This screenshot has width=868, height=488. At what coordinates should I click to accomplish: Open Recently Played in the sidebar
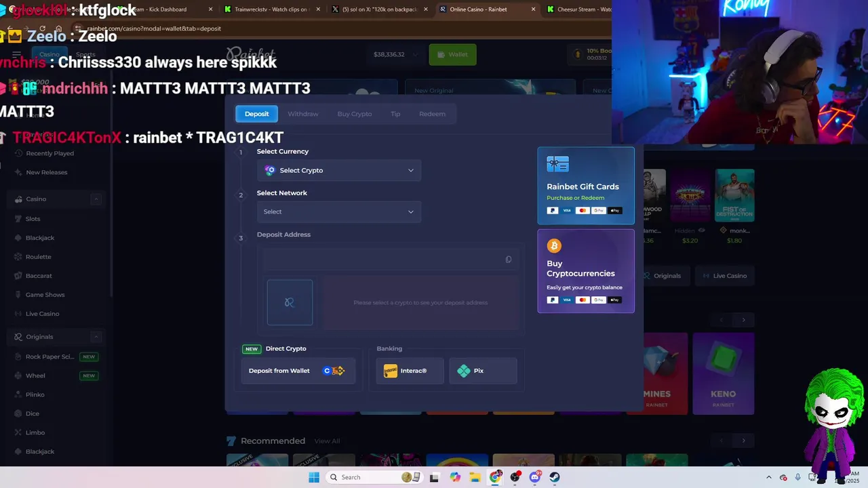point(50,153)
